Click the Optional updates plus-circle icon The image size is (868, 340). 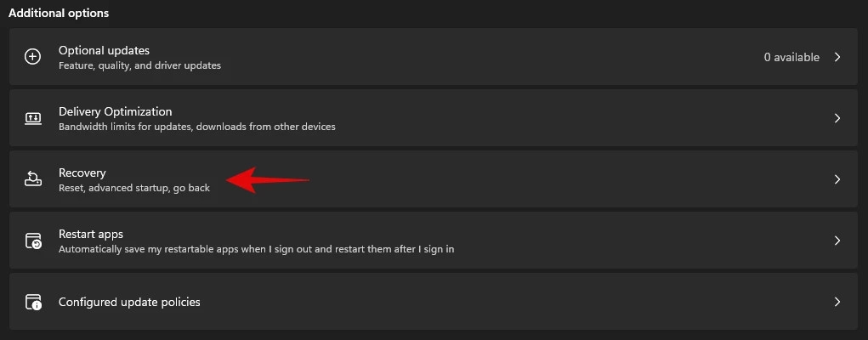(33, 57)
